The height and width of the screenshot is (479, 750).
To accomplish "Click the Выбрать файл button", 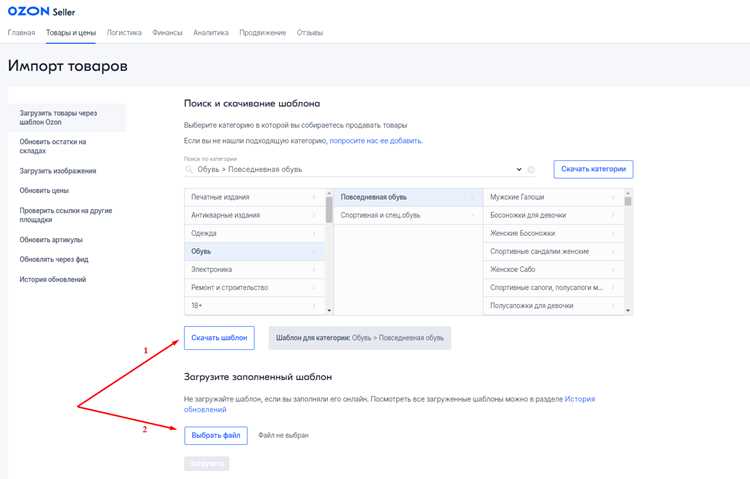I will pyautogui.click(x=216, y=435).
